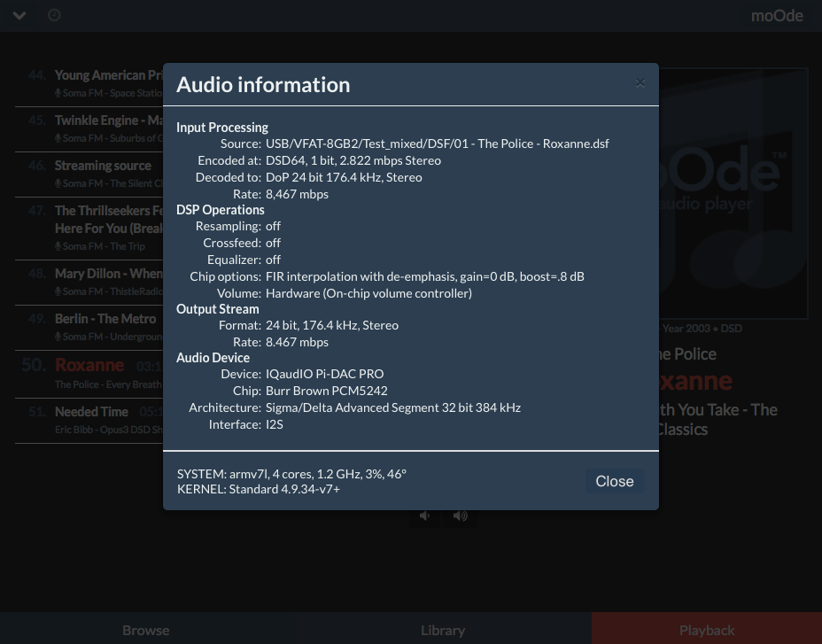Select playlist item 50 Roxanne

coord(89,374)
